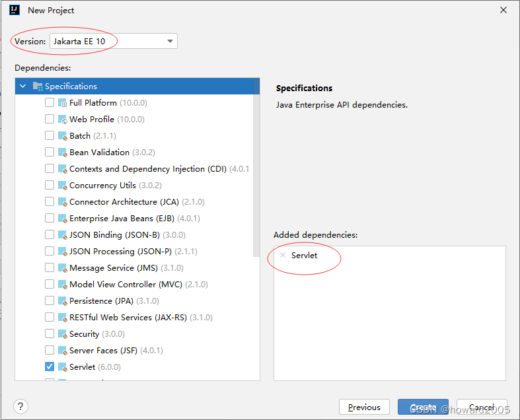This screenshot has width=520, height=420.
Task: Select the Server Faces (JSF) row label
Action: click(116, 351)
